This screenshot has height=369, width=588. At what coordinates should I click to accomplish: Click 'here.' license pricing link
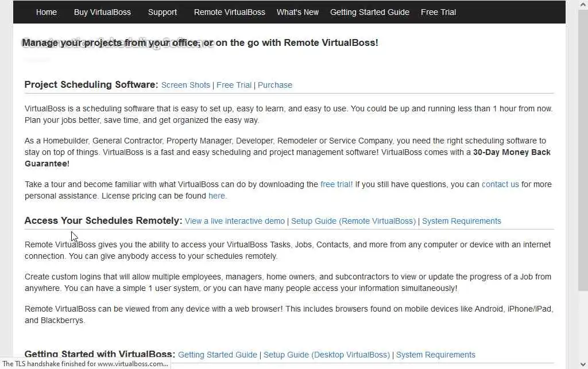(x=218, y=196)
